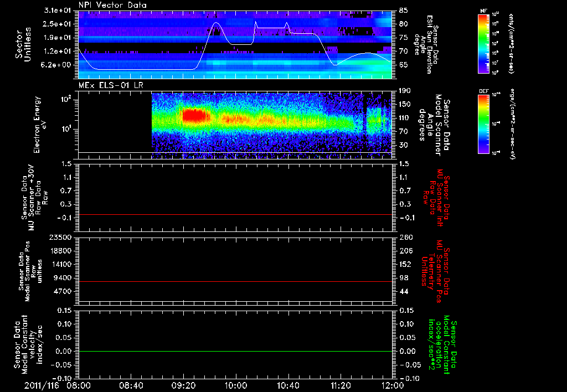Select the 'NPI Vector Data' panel title
The width and height of the screenshot is (567, 392).
(112, 5)
